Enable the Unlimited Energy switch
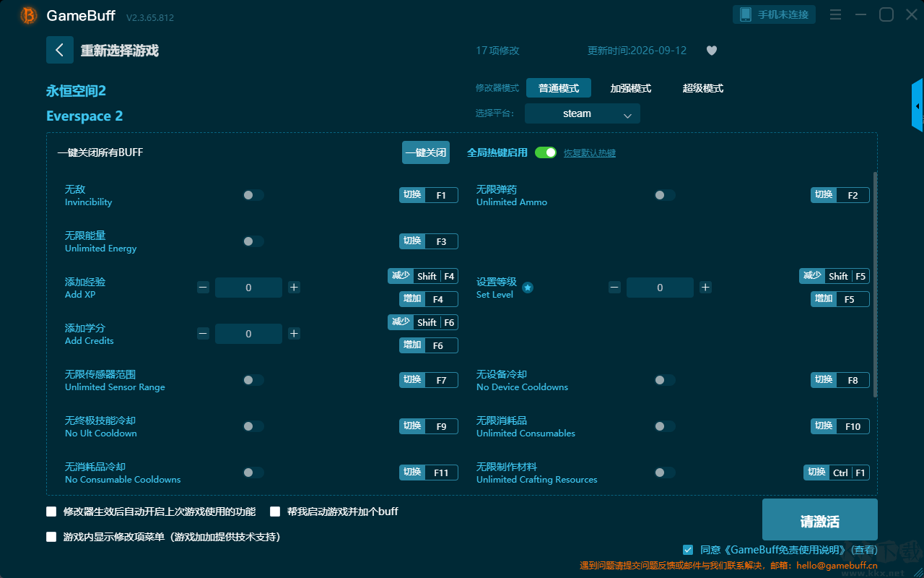This screenshot has width=924, height=578. tap(253, 241)
